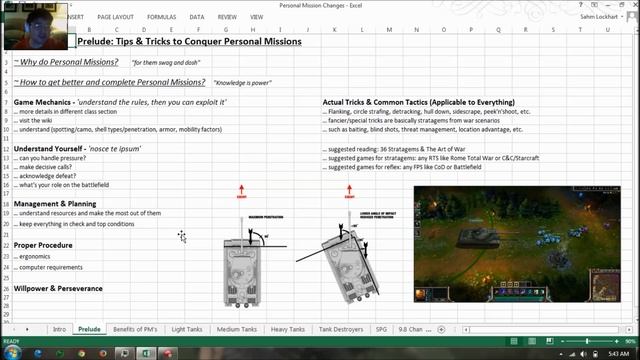Click the network signal tray icon
This screenshot has width=640, height=360.
point(573,354)
